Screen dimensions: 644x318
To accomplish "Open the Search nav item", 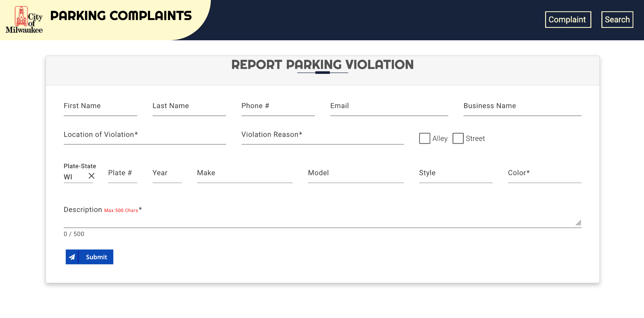I will (617, 19).
